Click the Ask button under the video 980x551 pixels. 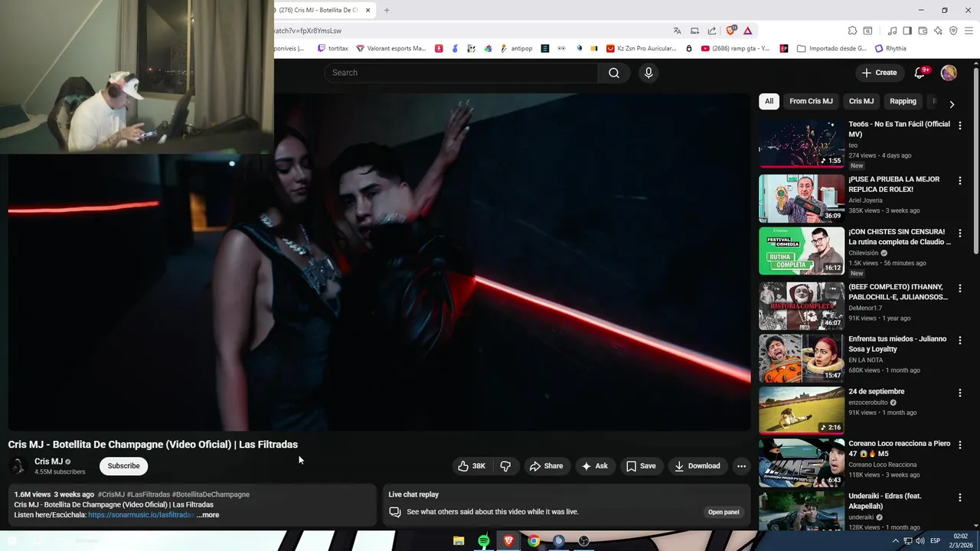tap(594, 466)
